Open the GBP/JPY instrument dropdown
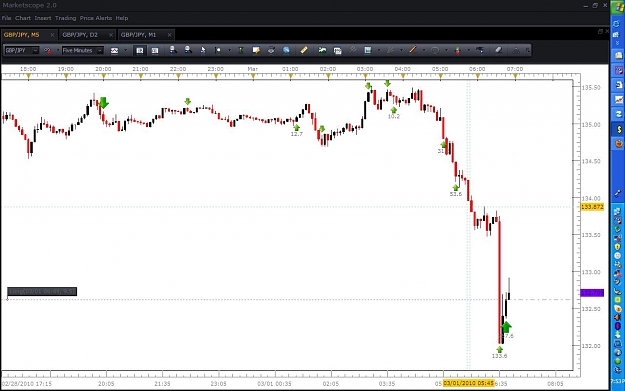The width and height of the screenshot is (625, 391). pos(35,50)
